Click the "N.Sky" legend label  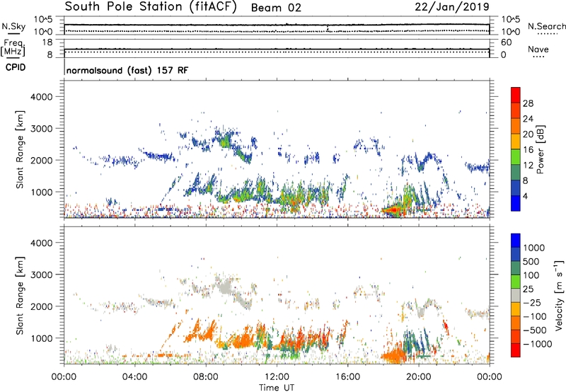[x=13, y=26]
